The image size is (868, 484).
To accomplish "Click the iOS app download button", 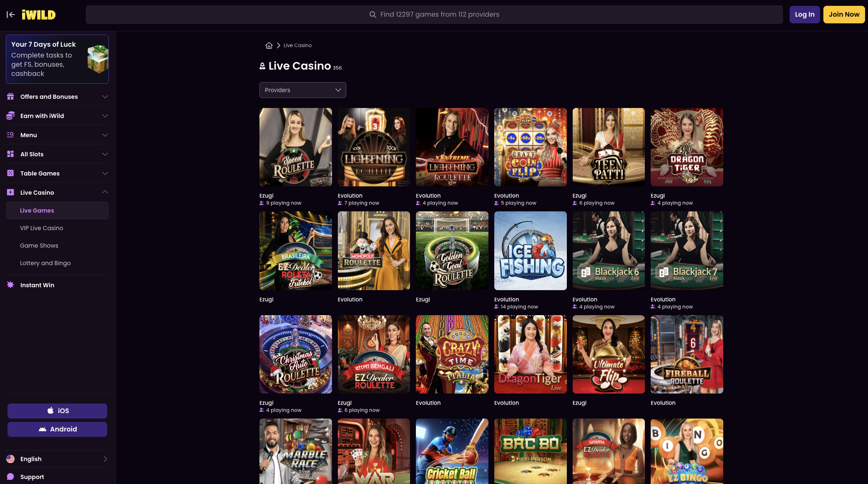I will (x=58, y=411).
